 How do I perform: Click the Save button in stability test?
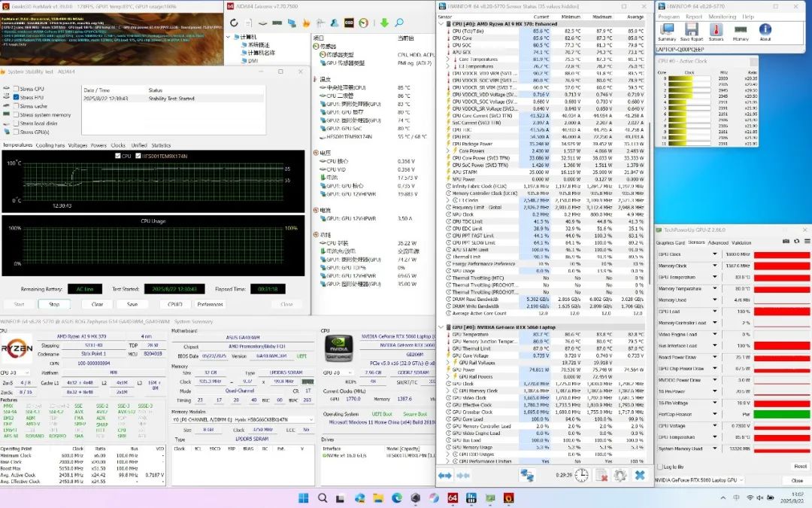click(132, 304)
